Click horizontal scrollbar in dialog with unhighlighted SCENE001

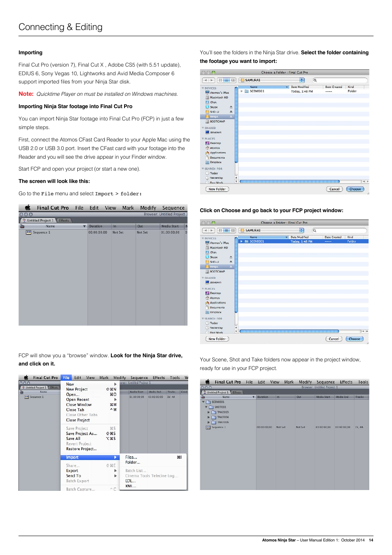click(290, 181)
